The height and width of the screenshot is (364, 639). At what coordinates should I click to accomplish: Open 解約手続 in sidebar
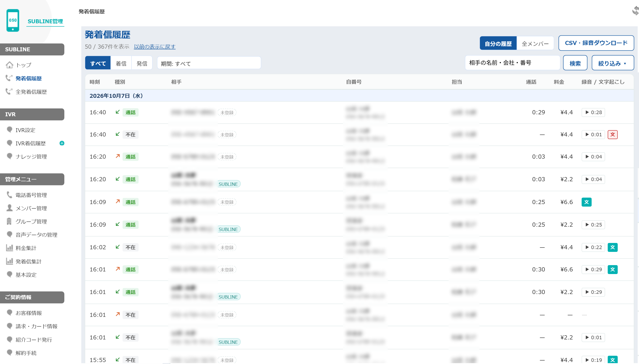click(26, 353)
